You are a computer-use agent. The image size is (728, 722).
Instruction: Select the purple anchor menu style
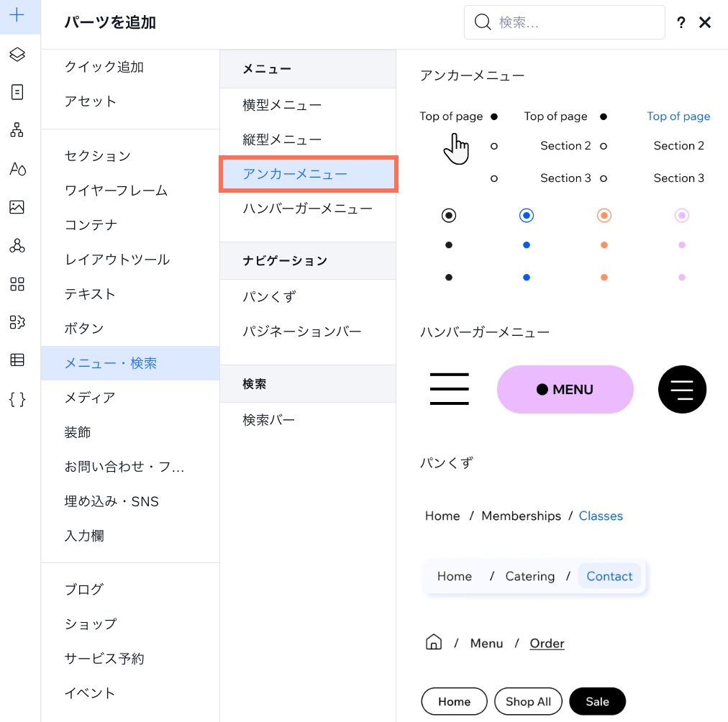point(681,215)
